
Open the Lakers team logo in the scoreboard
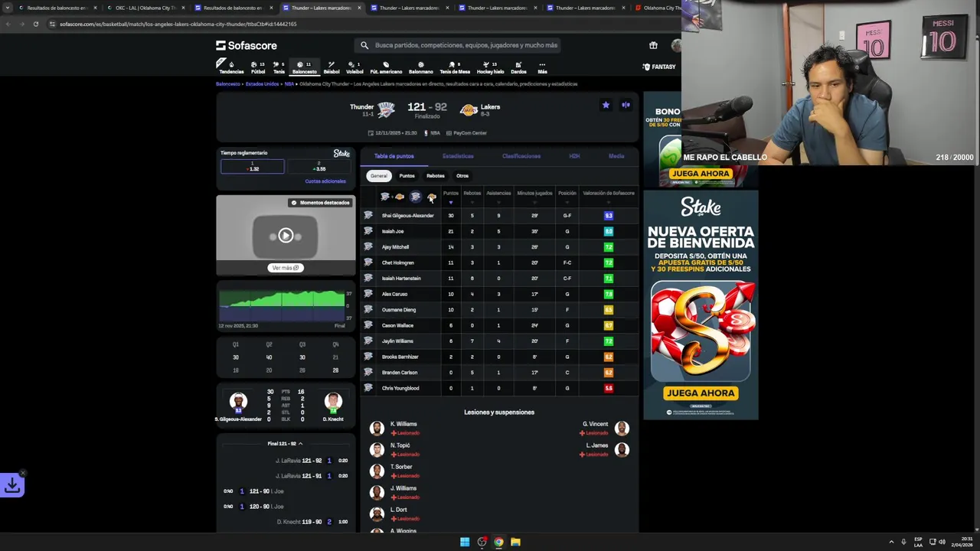point(469,110)
